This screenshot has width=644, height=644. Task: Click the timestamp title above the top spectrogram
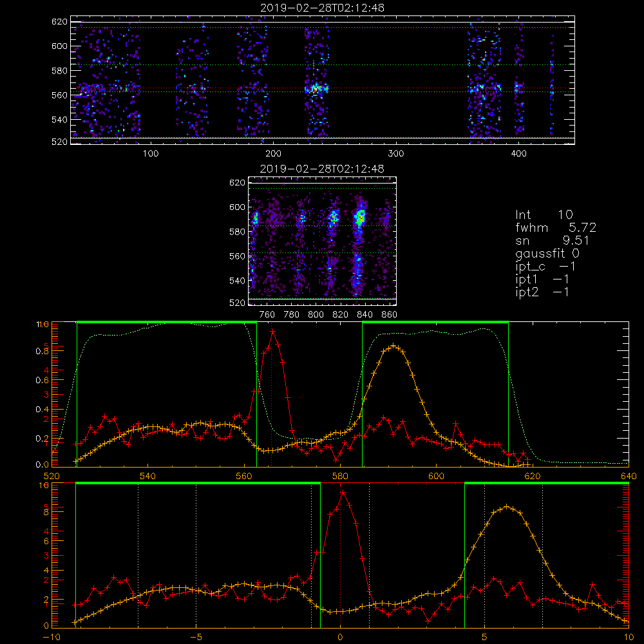point(322,8)
